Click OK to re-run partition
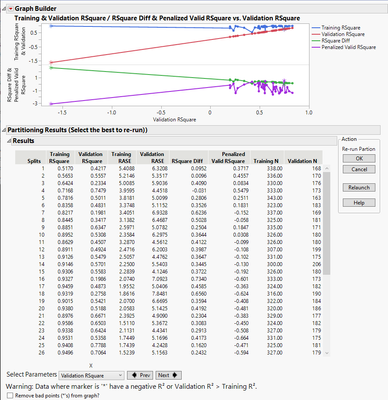The width and height of the screenshot is (388, 400). 359,159
